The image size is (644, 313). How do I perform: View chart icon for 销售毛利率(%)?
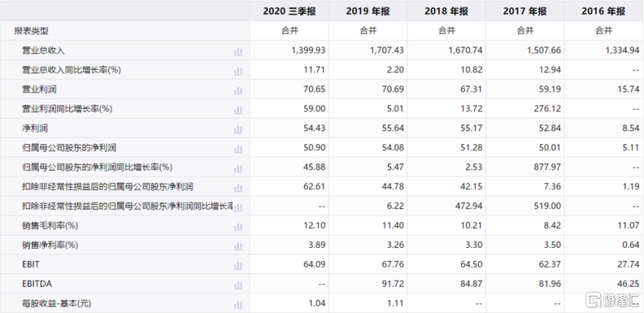pyautogui.click(x=238, y=225)
